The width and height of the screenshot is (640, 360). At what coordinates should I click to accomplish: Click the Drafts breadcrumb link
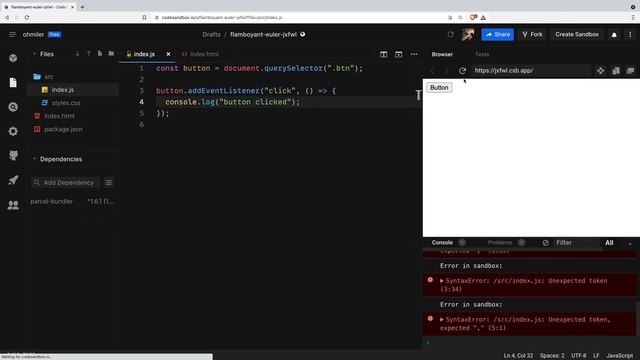point(211,35)
